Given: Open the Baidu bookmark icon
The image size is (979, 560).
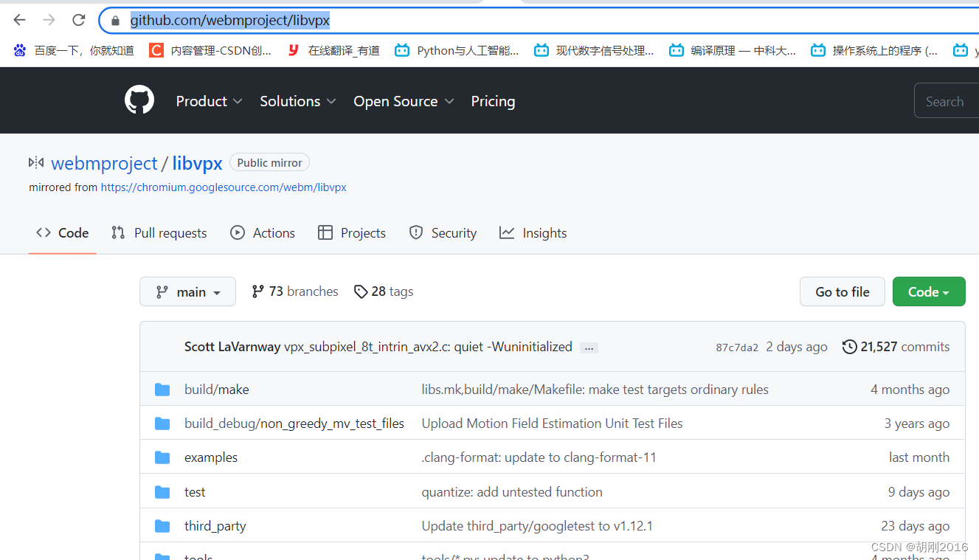Looking at the screenshot, I should tap(20, 50).
